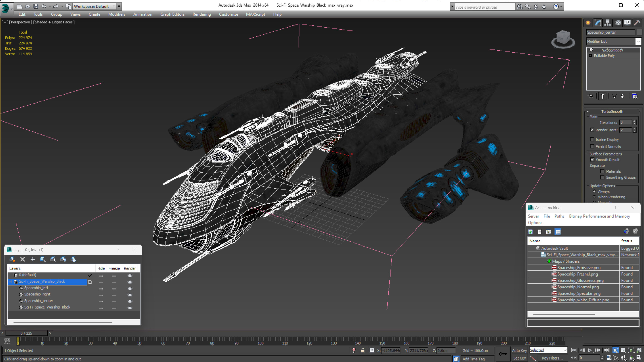Open the Display command panel tab
This screenshot has width=644, height=362.
point(627,23)
